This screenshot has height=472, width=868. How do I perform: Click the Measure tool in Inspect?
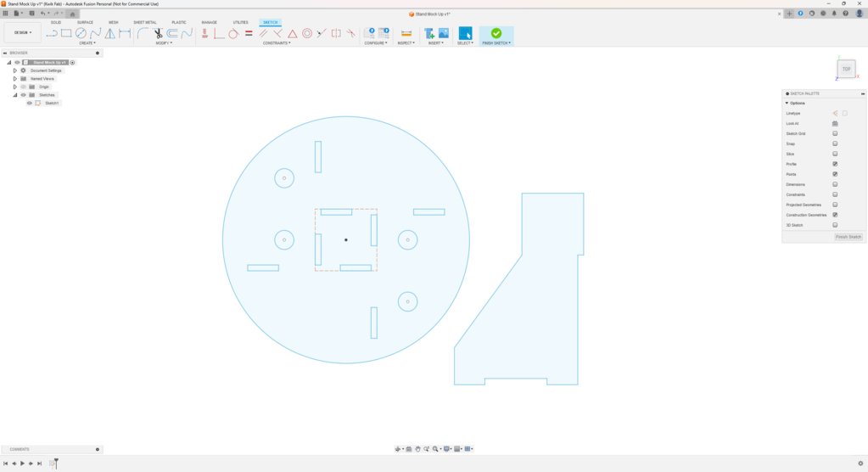pyautogui.click(x=406, y=33)
